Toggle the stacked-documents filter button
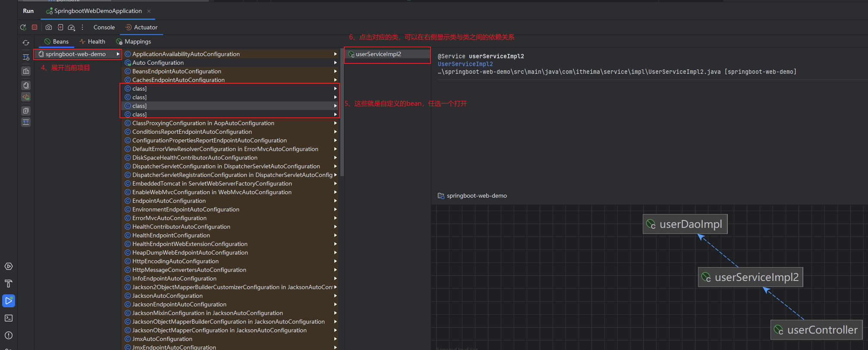 26,85
